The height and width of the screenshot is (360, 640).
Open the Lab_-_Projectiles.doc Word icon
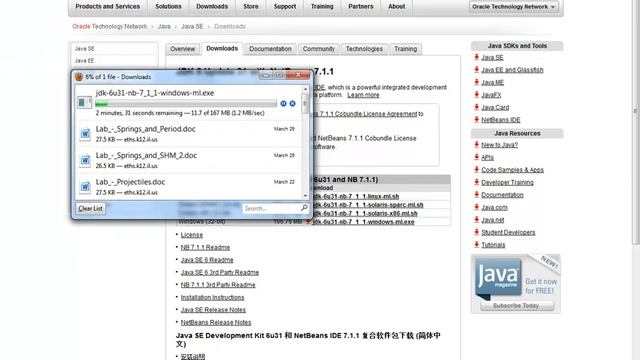(x=85, y=187)
